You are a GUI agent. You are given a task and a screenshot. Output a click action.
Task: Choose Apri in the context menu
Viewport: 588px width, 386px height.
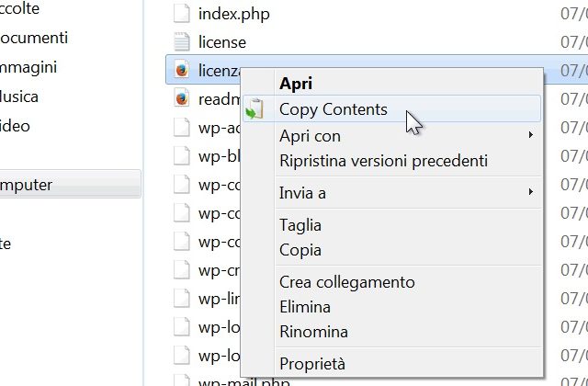pos(296,84)
